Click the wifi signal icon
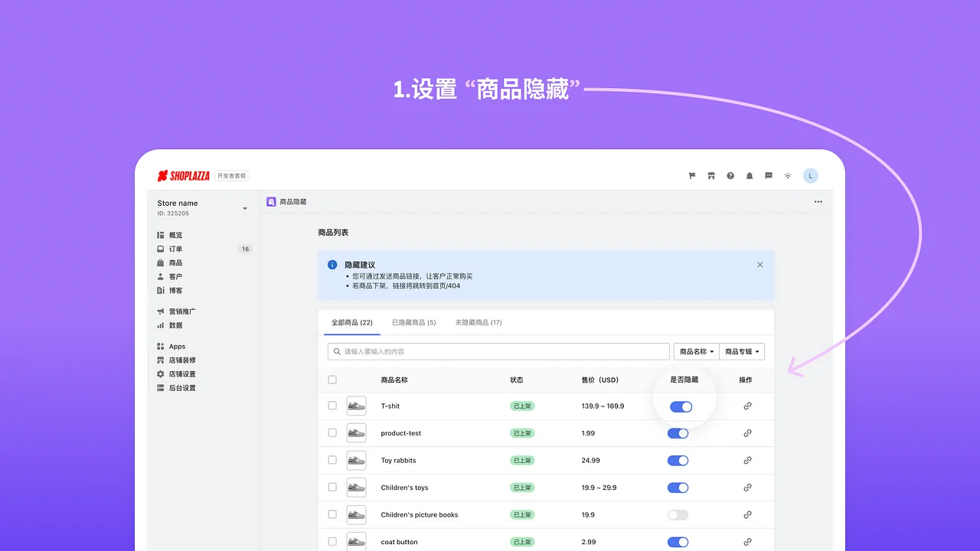 click(x=788, y=176)
